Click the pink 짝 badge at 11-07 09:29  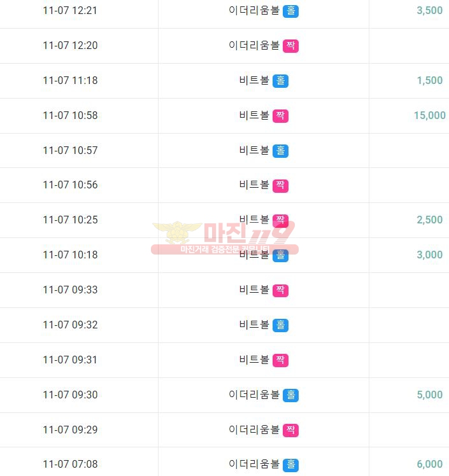[290, 430]
